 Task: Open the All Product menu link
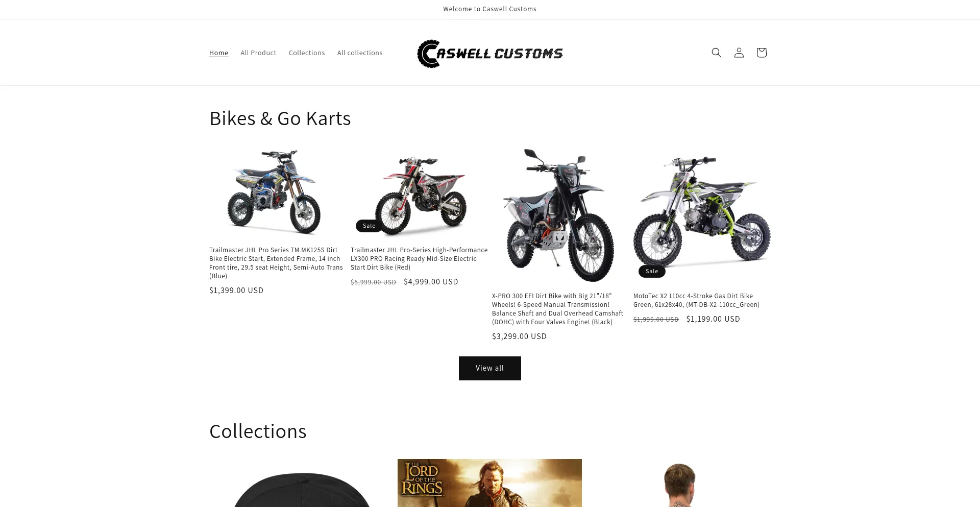point(258,53)
